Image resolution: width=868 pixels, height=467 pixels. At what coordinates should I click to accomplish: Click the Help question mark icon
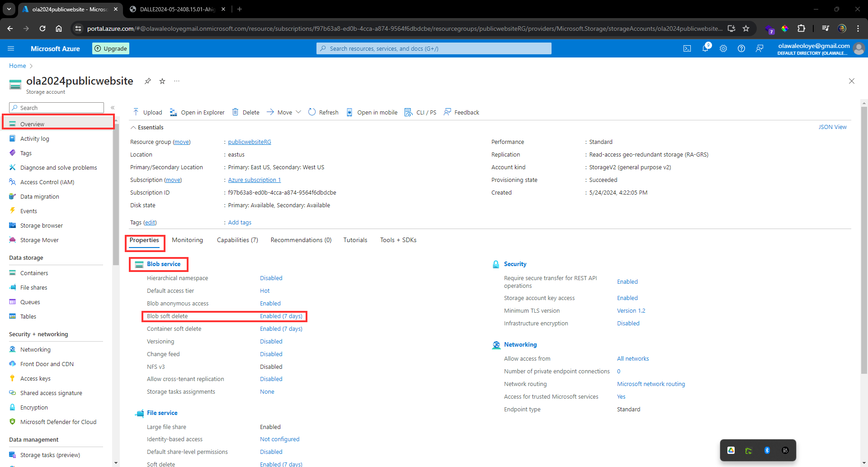click(x=741, y=48)
